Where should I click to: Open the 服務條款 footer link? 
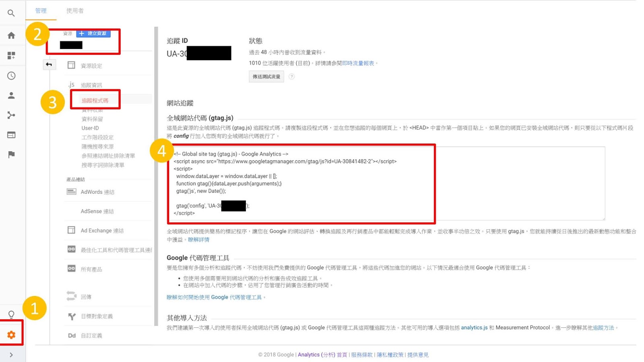[362, 355]
